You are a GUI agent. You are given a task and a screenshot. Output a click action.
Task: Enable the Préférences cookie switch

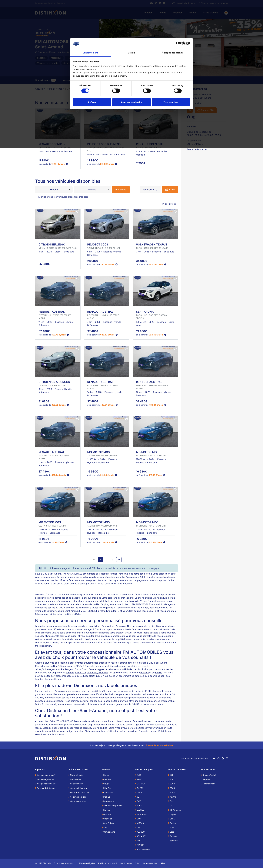(116, 91)
